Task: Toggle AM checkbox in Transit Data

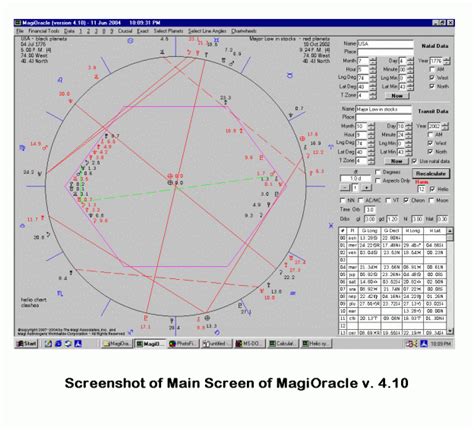Action: click(431, 135)
